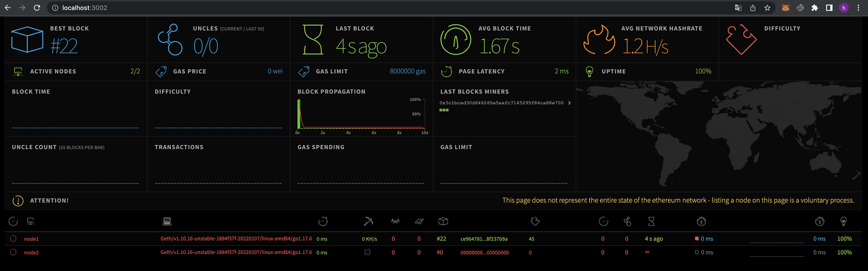Open the Chrome profile menu
The width and height of the screenshot is (868, 271).
844,7
